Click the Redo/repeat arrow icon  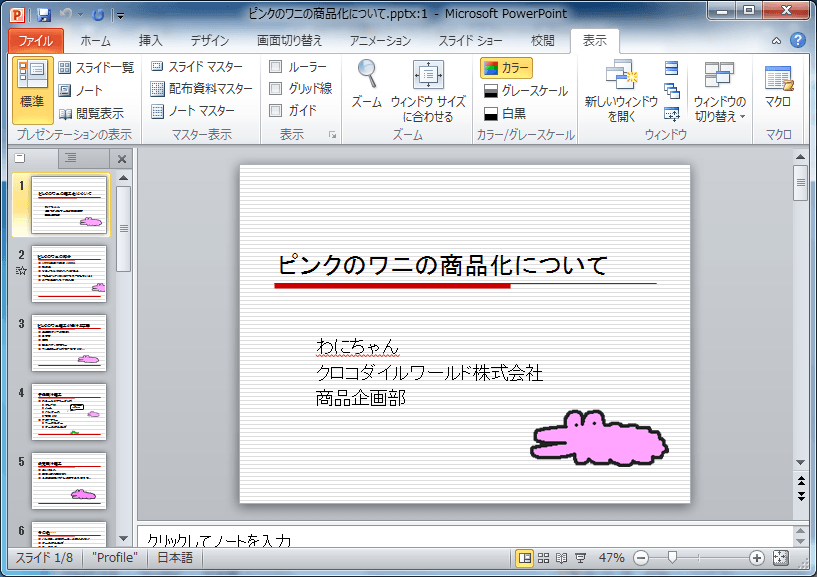coord(98,15)
